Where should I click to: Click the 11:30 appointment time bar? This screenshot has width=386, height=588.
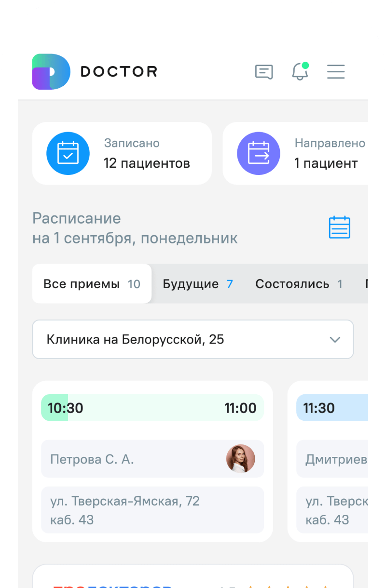(332, 408)
